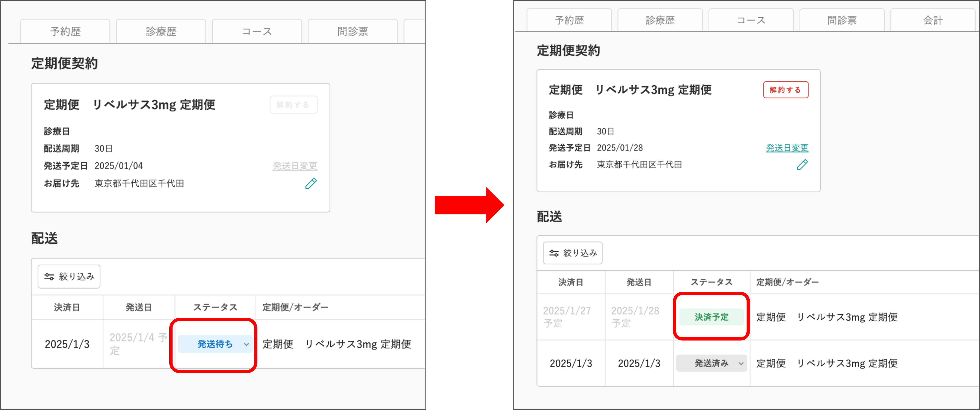Click 2025/1/3 payment date in left table
This screenshot has height=410, width=980.
(x=67, y=344)
